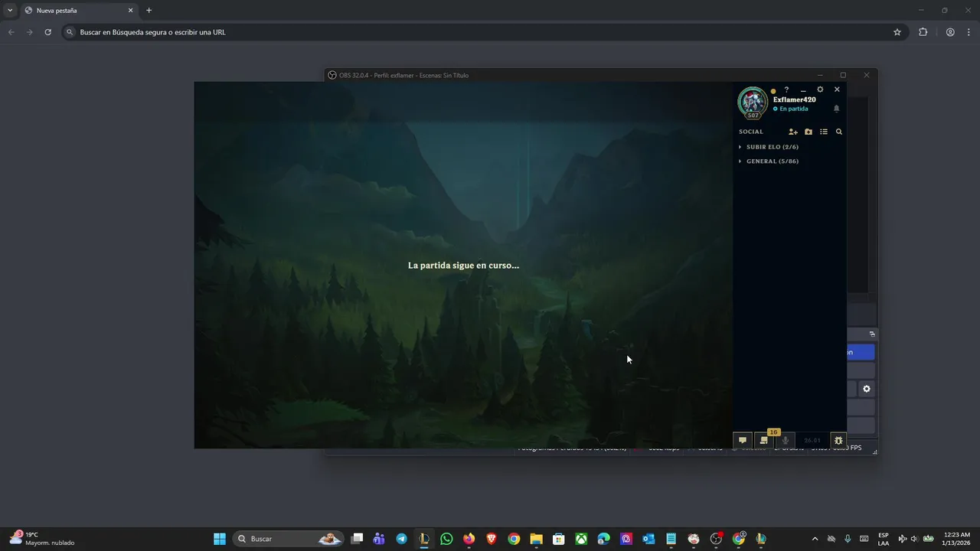Click the OBS dock pop-out icon
This screenshot has width=980, height=551.
872,334
